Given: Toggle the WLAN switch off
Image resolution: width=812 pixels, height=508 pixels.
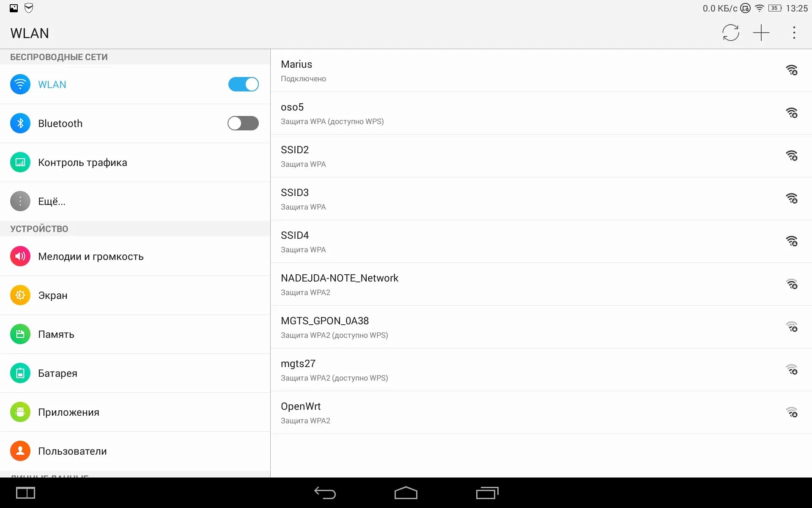Looking at the screenshot, I should click(x=243, y=84).
